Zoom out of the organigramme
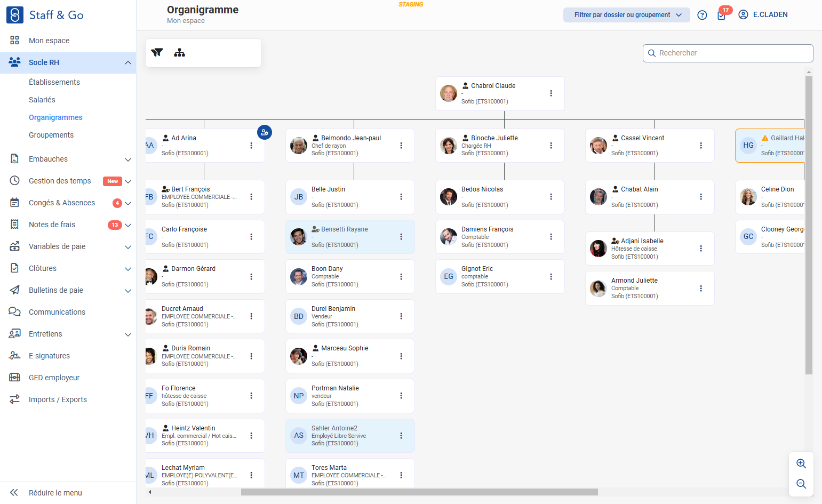 tap(801, 484)
